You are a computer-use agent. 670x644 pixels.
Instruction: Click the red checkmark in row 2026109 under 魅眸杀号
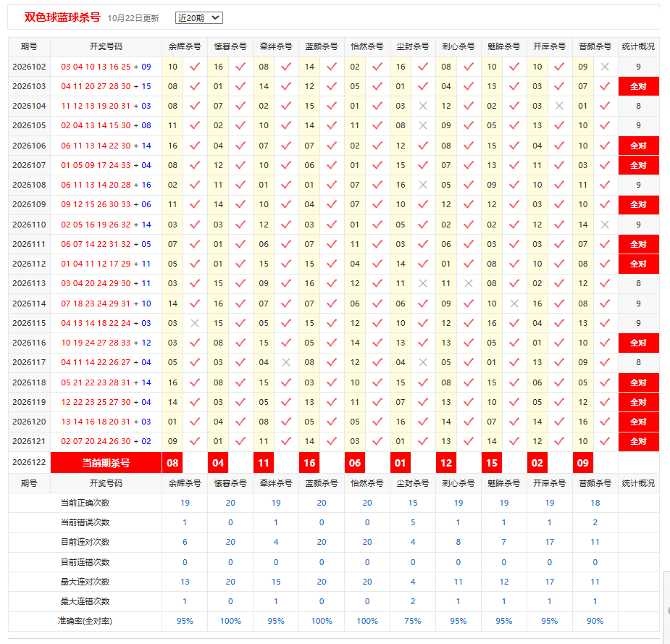click(514, 204)
